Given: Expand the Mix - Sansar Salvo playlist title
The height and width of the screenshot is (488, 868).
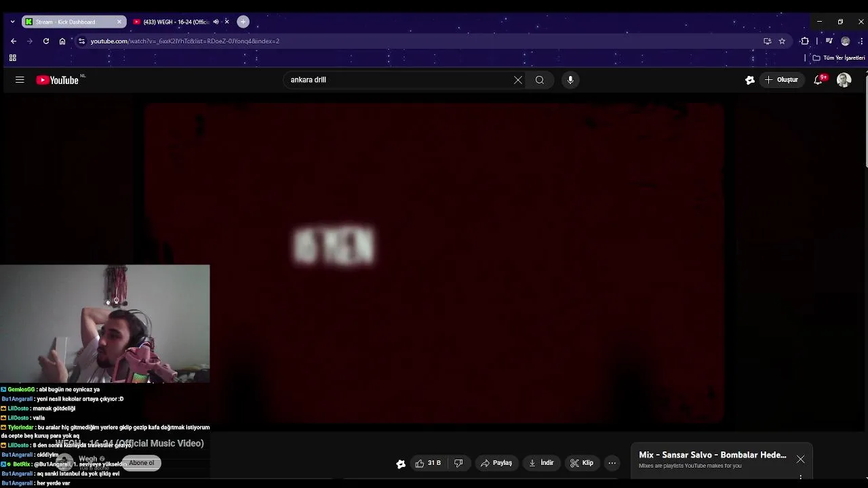Looking at the screenshot, I should point(713,455).
